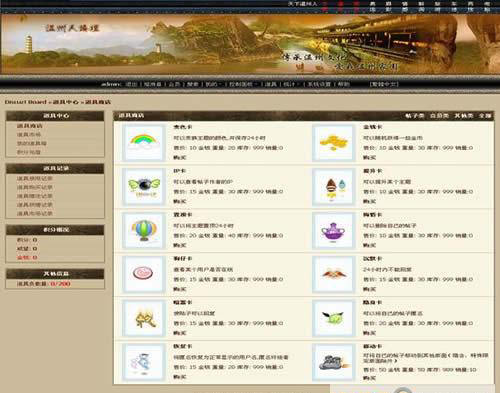
Task: Open third sidebar link under 道具中心
Action: pyautogui.click(x=32, y=143)
